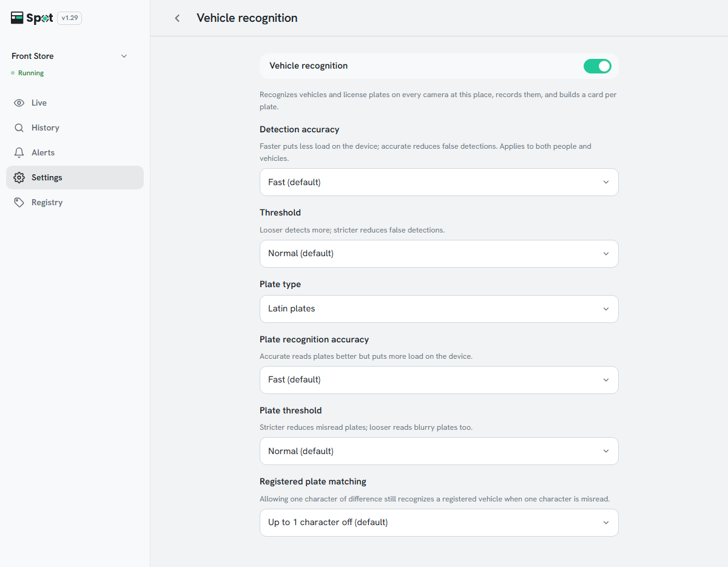Click the Running status text

31,73
